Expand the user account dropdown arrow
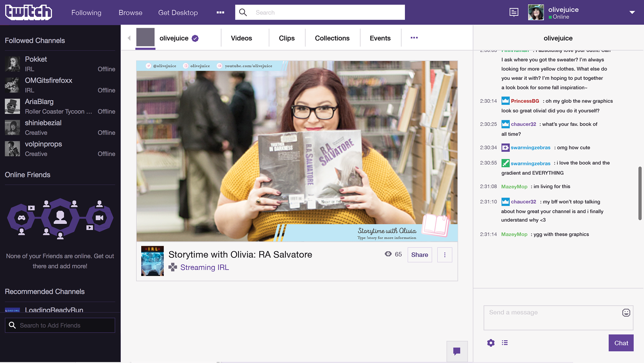 (x=632, y=12)
